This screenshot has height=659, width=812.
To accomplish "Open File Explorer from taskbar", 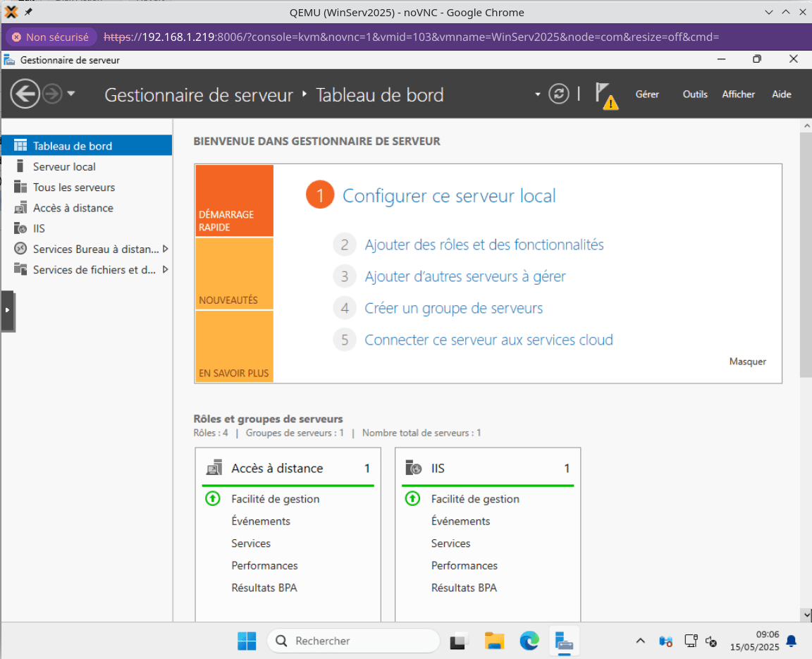I will pos(494,641).
